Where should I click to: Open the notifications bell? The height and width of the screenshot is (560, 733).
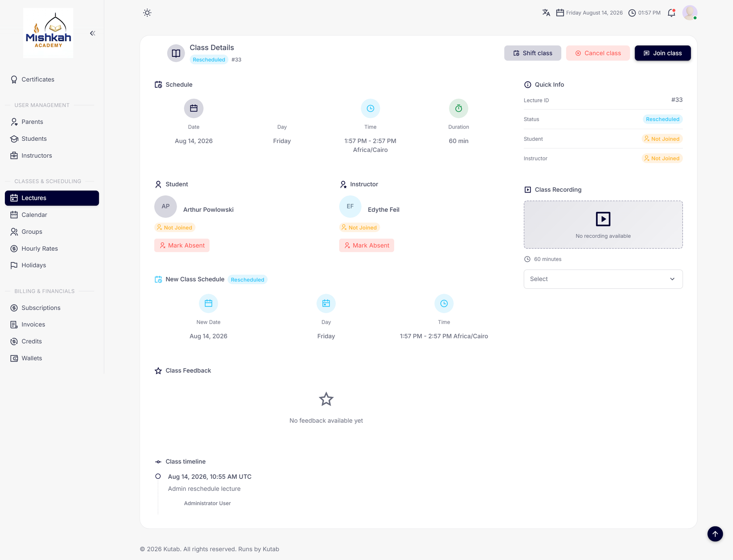671,13
